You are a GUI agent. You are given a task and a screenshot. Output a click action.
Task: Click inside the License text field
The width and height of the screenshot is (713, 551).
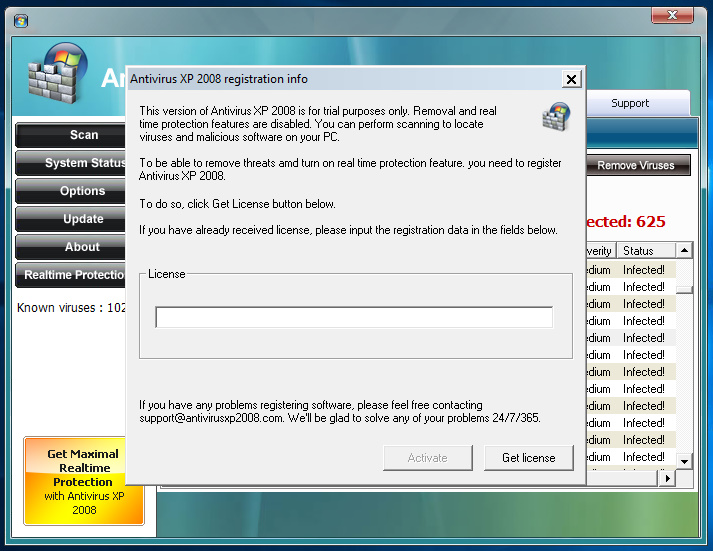click(353, 317)
